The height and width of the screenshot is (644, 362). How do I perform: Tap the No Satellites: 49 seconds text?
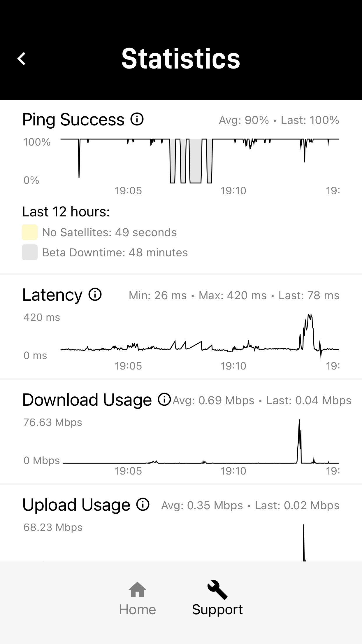tap(109, 232)
